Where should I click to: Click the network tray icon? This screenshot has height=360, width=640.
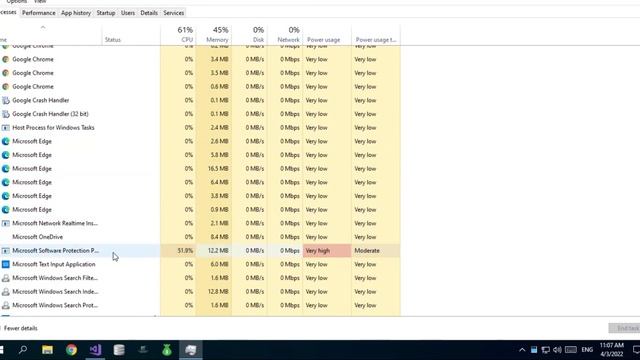pos(546,350)
